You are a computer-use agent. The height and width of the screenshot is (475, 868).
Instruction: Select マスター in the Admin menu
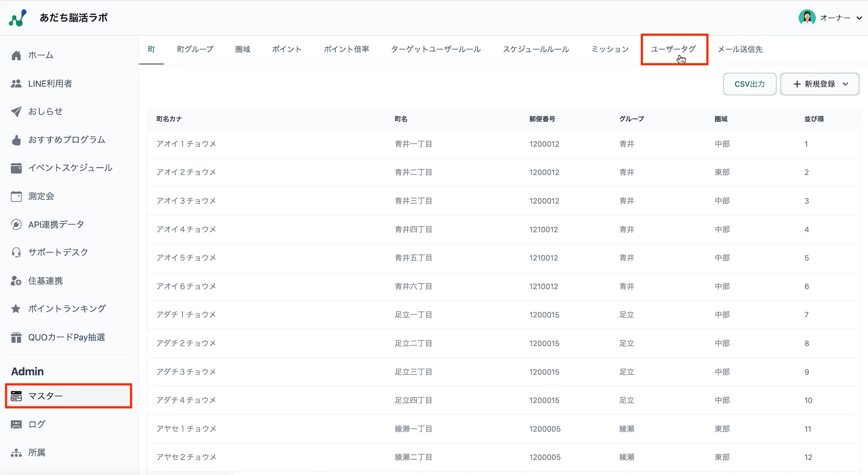pos(68,396)
